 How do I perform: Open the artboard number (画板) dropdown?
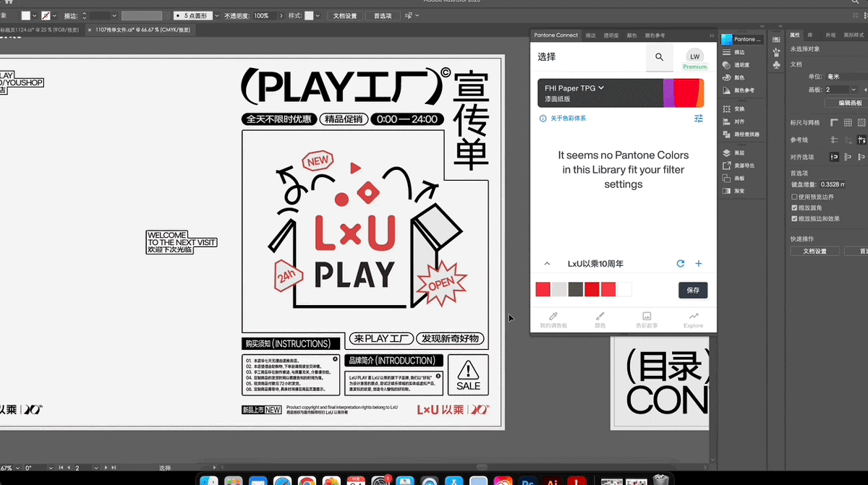[x=854, y=90]
